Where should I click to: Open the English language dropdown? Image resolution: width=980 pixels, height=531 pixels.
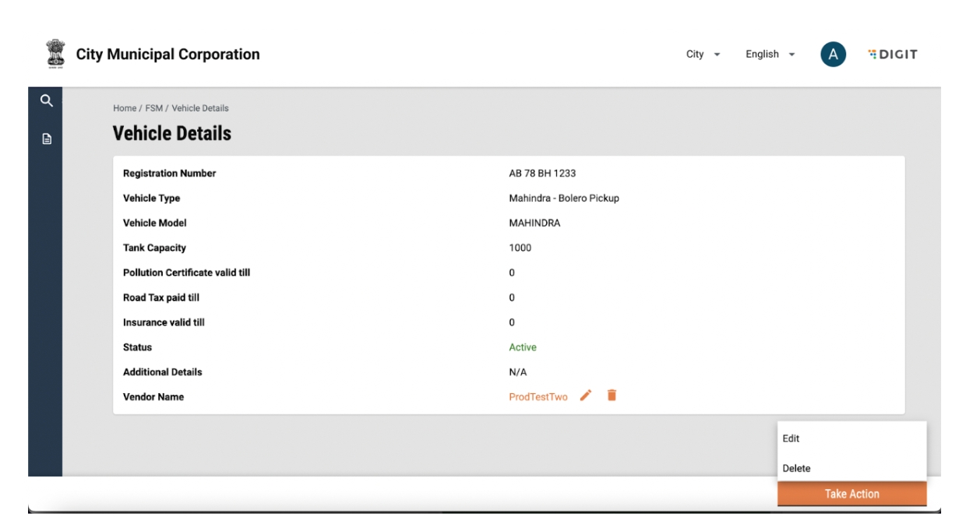point(770,54)
